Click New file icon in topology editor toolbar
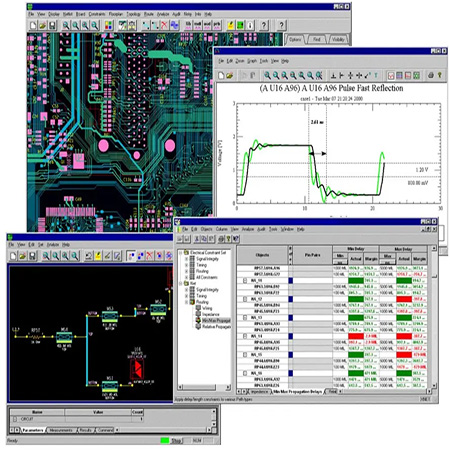This screenshot has height=450, width=450. (x=13, y=256)
